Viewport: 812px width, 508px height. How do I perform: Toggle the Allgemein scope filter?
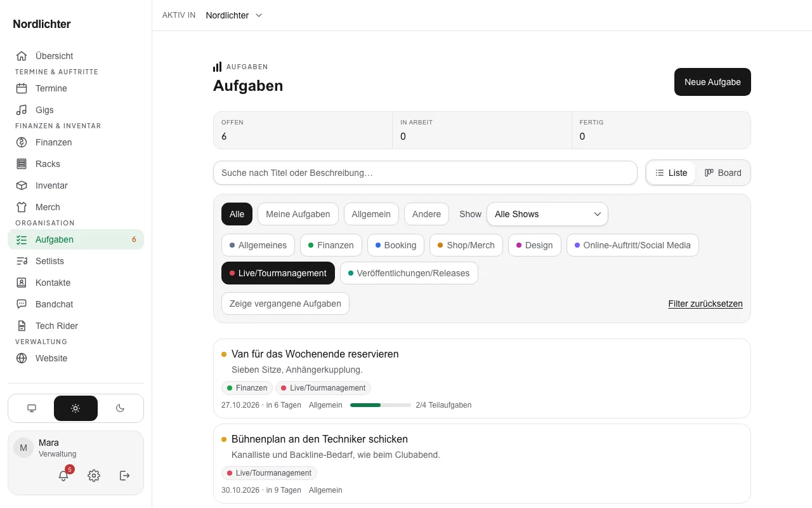click(x=371, y=214)
